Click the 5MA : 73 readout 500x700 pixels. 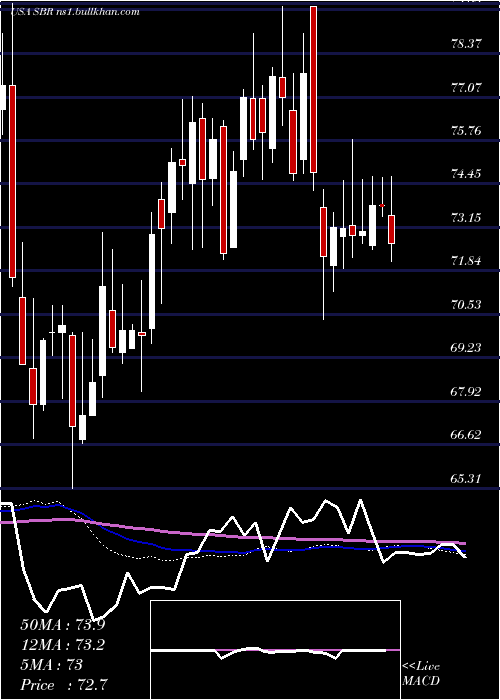pyautogui.click(x=52, y=665)
